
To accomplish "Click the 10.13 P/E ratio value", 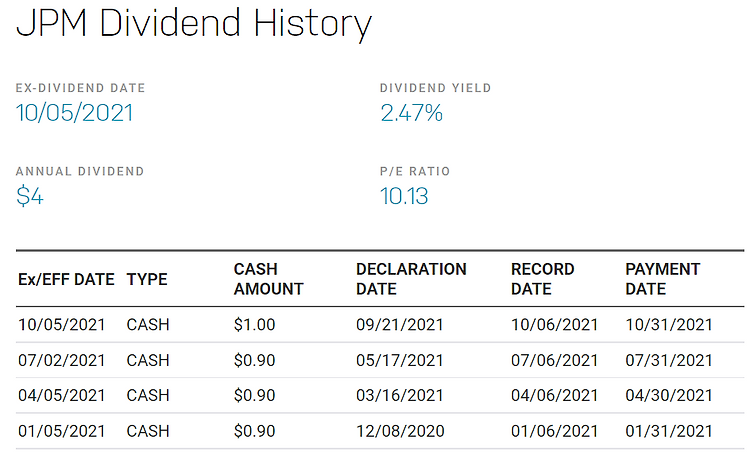I will point(404,196).
